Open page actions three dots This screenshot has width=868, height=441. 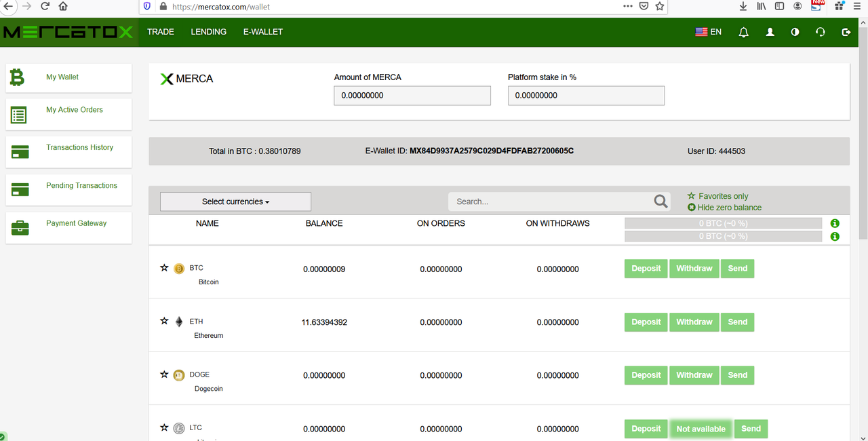pos(628,6)
